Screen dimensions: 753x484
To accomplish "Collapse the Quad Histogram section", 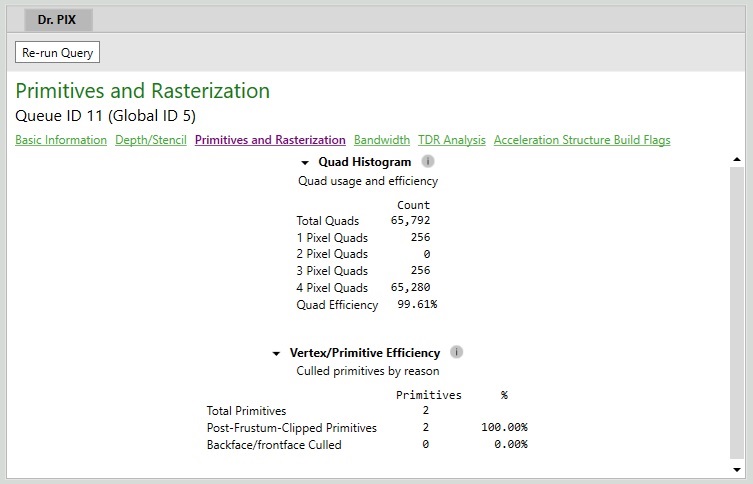I will [x=304, y=163].
